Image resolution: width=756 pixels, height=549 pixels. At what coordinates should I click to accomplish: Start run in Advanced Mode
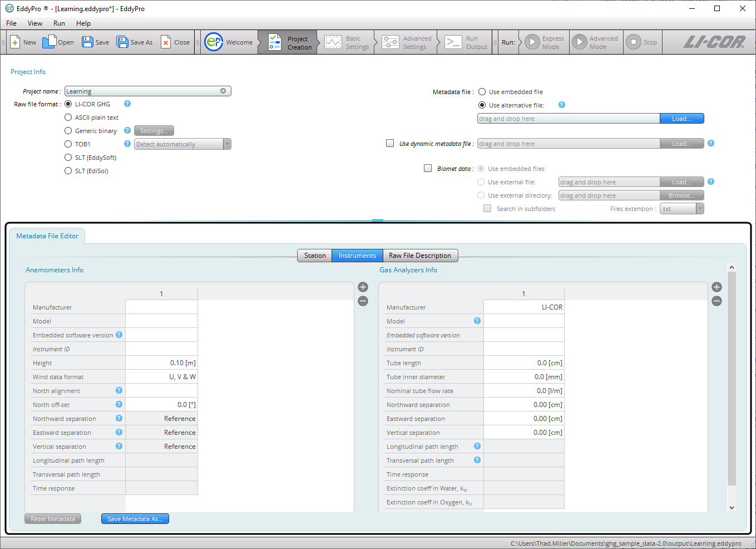click(596, 42)
